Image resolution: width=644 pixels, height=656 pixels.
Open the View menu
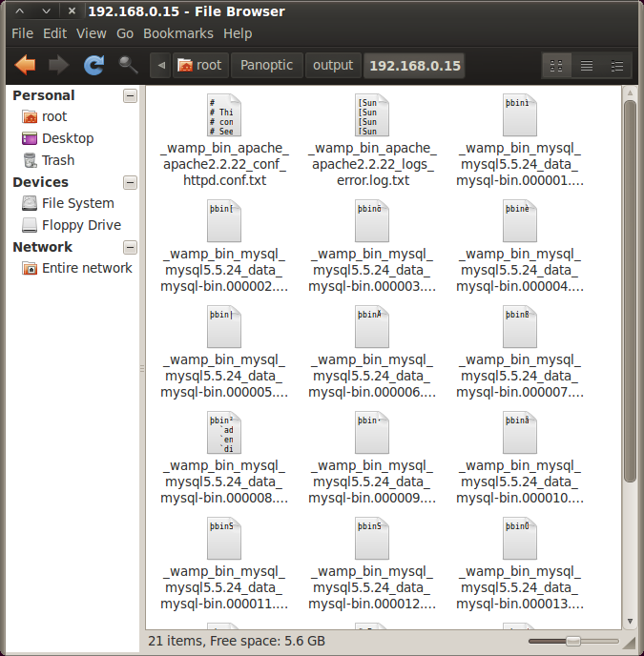(x=92, y=33)
